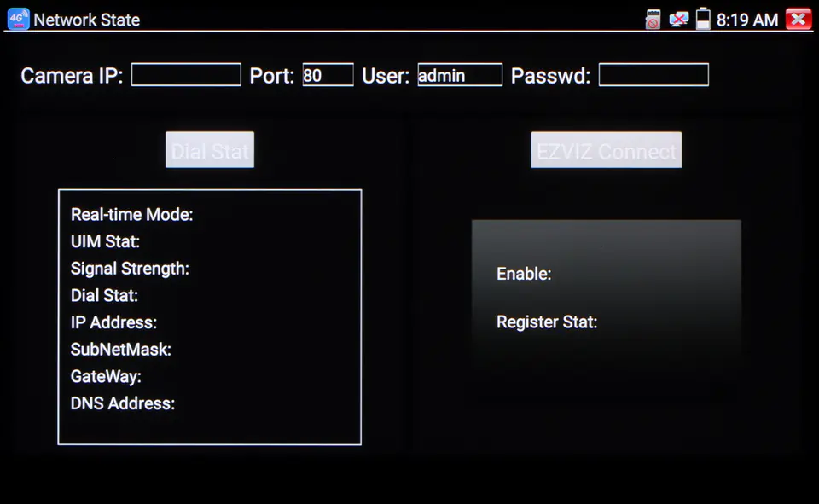This screenshot has height=504, width=819.
Task: Tap the network disconnected monitor icon
Action: (678, 20)
